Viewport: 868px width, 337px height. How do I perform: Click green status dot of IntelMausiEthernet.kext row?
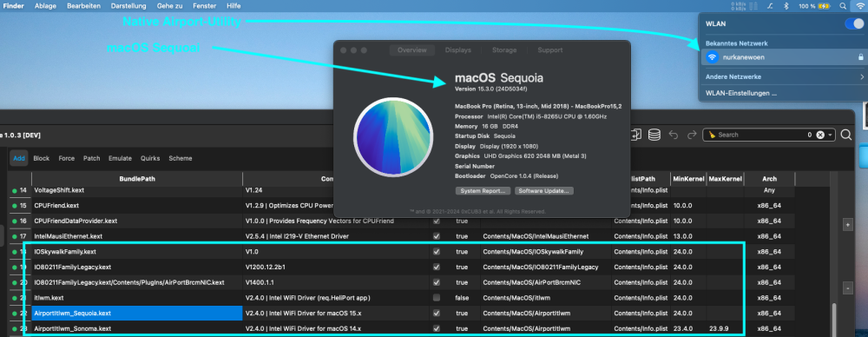point(15,236)
